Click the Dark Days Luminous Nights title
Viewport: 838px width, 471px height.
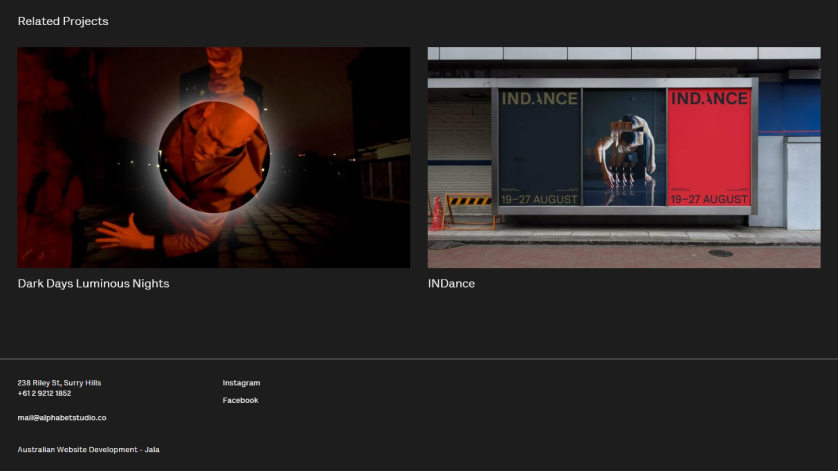[x=94, y=284]
